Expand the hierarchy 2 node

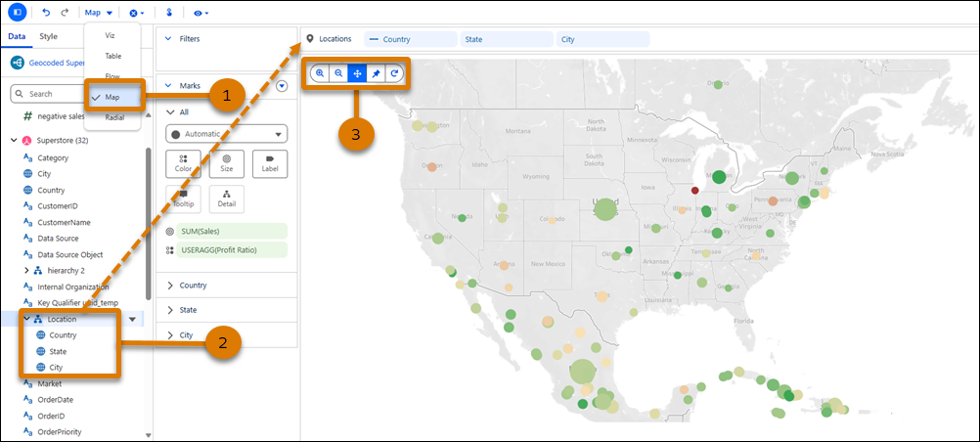(x=26, y=271)
